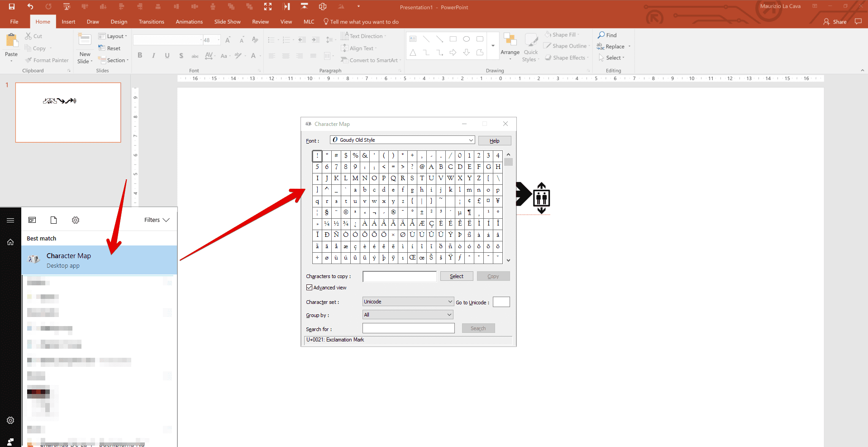Screen dimensions: 868x447
Task: Open the Font dropdown in Character Map
Action: pyautogui.click(x=401, y=140)
